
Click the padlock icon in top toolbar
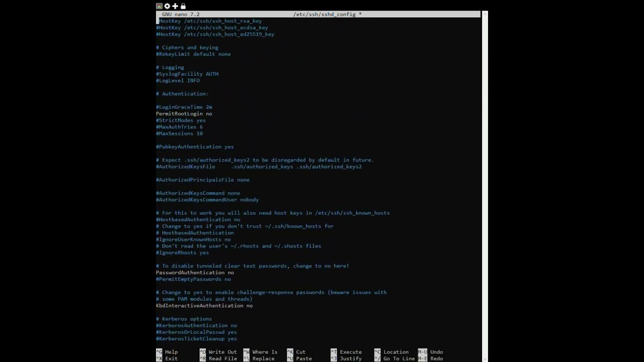(183, 6)
